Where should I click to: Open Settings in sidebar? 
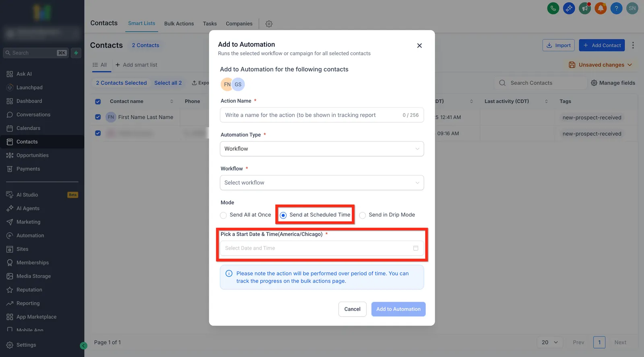point(26,345)
